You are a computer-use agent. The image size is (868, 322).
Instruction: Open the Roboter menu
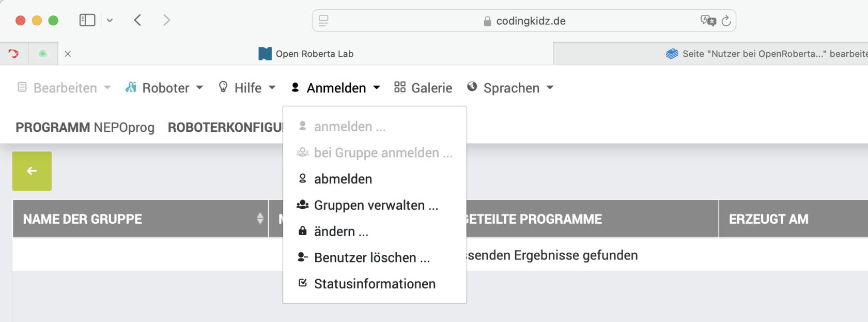164,88
